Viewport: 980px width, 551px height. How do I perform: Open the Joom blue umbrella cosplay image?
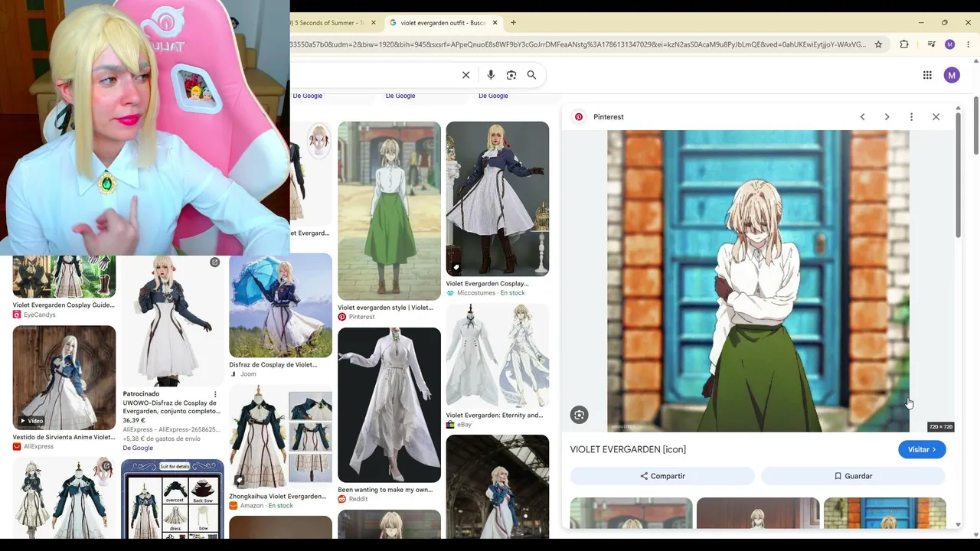(x=280, y=305)
